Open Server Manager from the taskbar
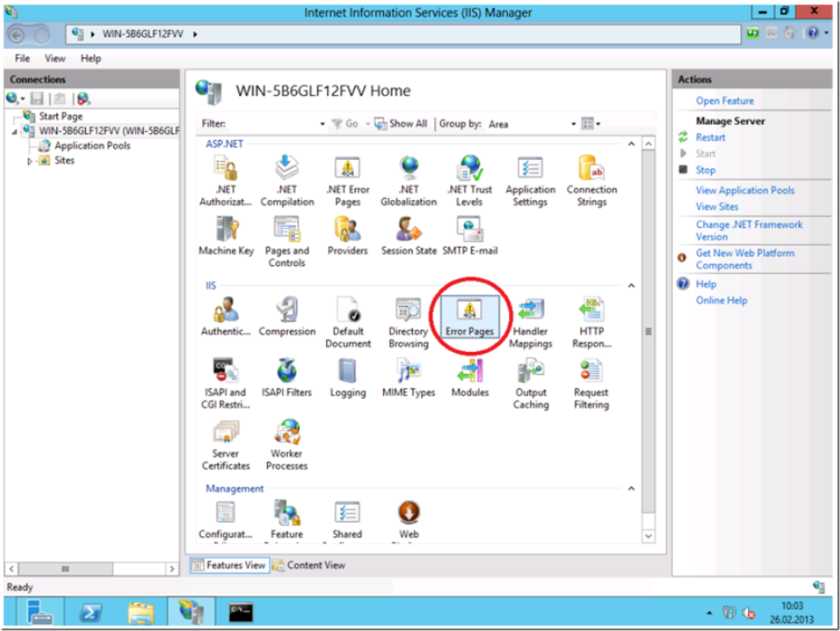The width and height of the screenshot is (840, 631). pos(40,612)
